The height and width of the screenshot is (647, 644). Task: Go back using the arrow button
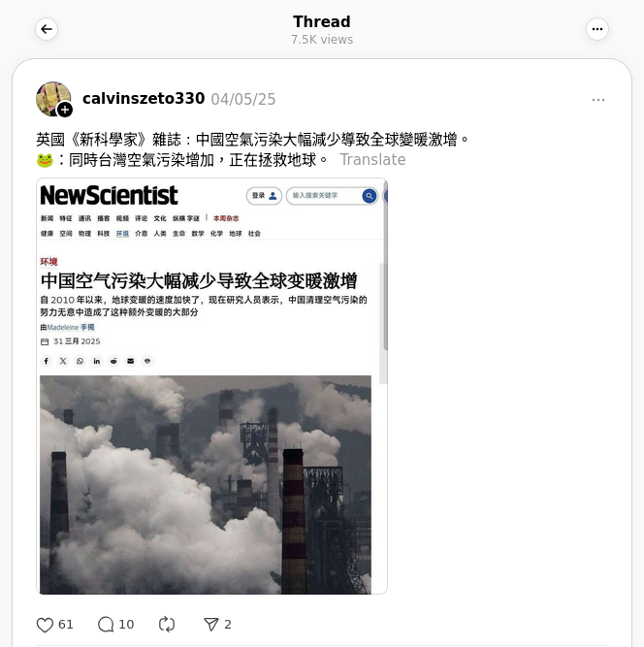[x=47, y=29]
